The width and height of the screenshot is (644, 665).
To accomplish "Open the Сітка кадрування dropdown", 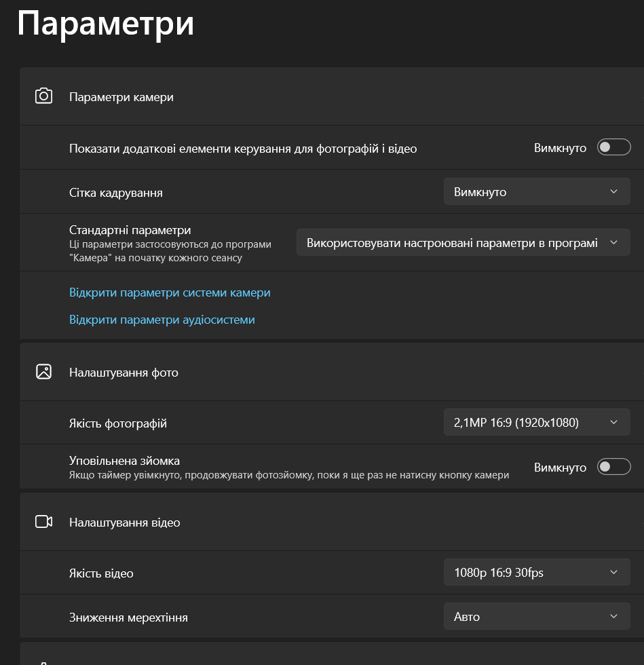I will [x=537, y=191].
